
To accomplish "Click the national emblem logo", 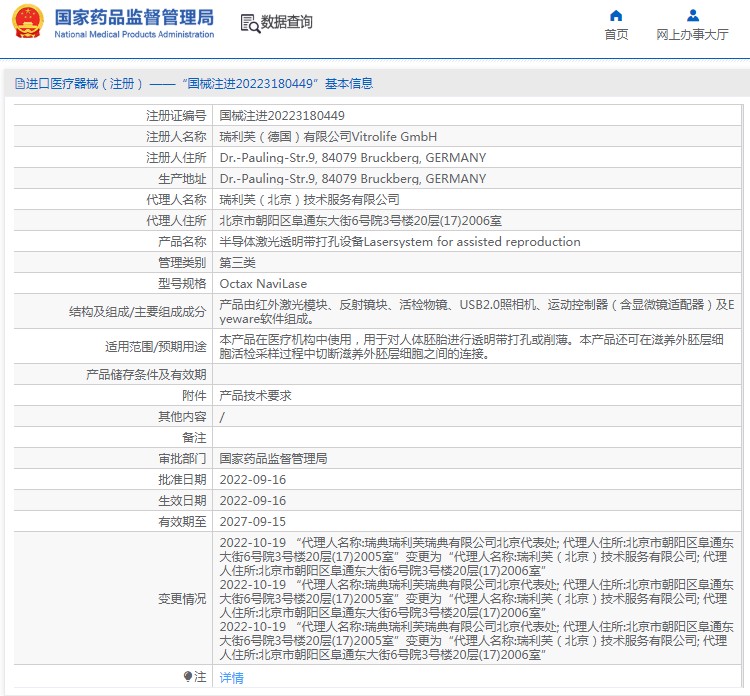I will [x=28, y=22].
